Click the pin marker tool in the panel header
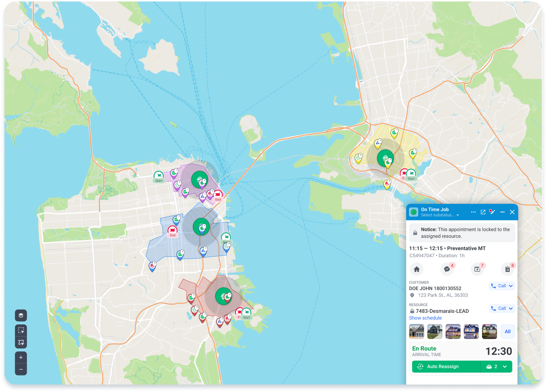 point(493,212)
